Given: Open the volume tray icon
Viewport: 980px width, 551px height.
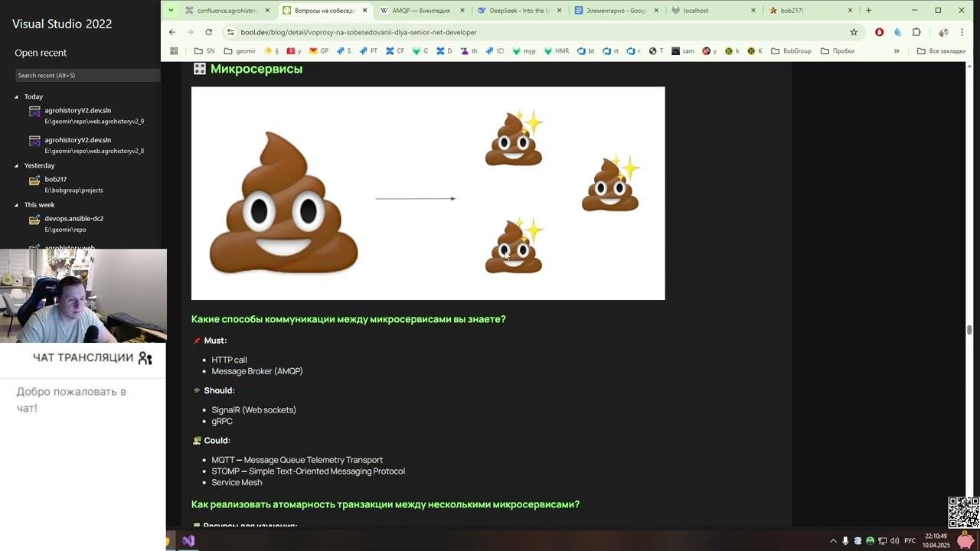Looking at the screenshot, I should (894, 541).
